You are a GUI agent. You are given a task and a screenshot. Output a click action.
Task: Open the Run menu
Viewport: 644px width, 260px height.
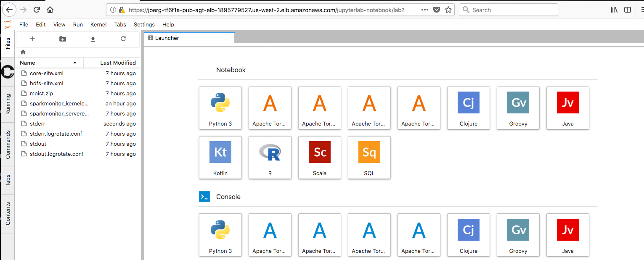tap(78, 24)
